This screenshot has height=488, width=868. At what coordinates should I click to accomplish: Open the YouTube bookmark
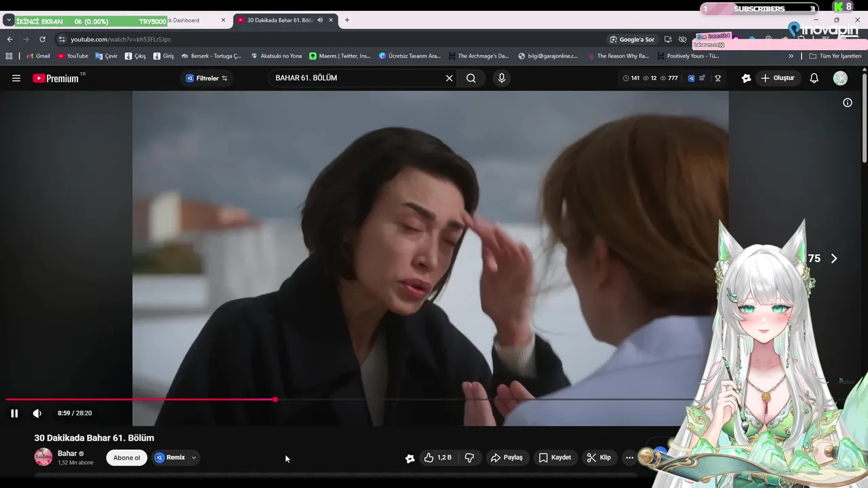[x=73, y=56]
